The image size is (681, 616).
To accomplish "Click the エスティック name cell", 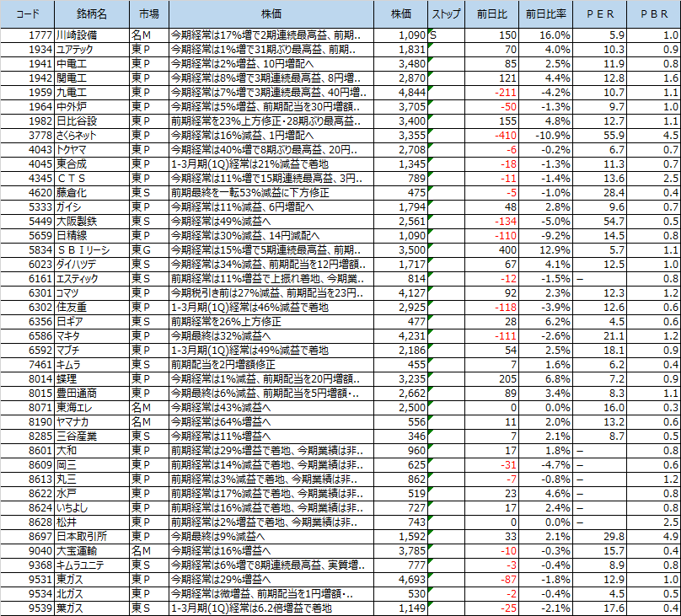I will pos(92,279).
